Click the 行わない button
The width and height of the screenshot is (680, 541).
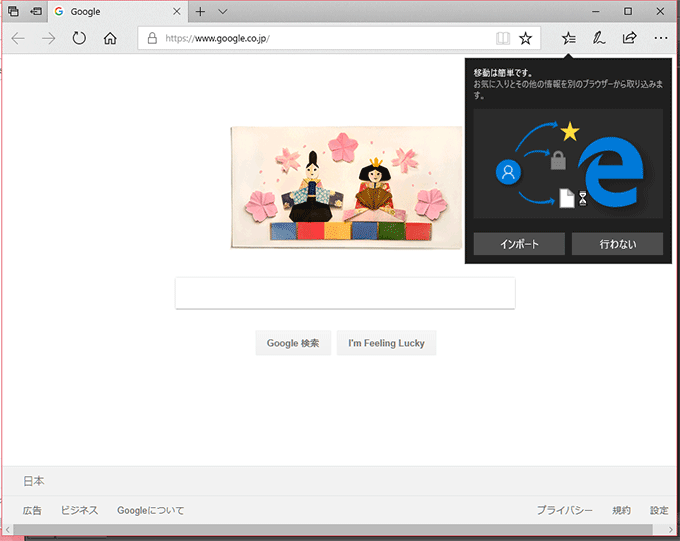coord(618,244)
